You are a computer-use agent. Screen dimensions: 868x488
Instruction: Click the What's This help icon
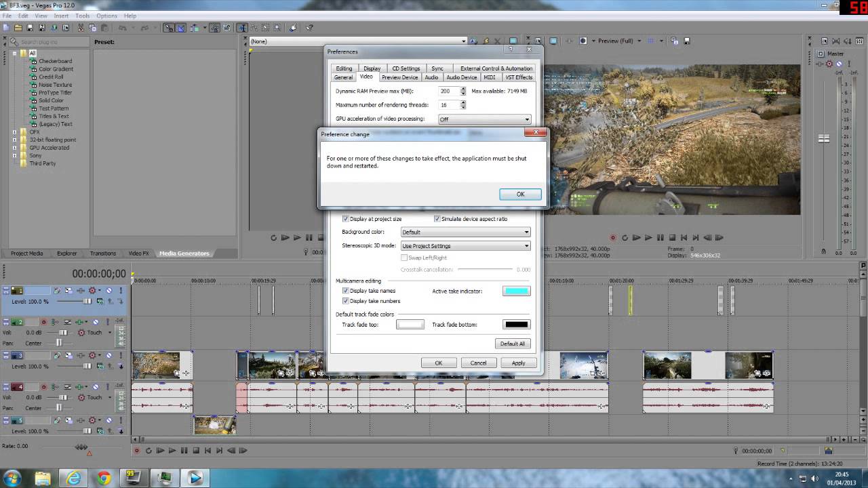pos(309,28)
